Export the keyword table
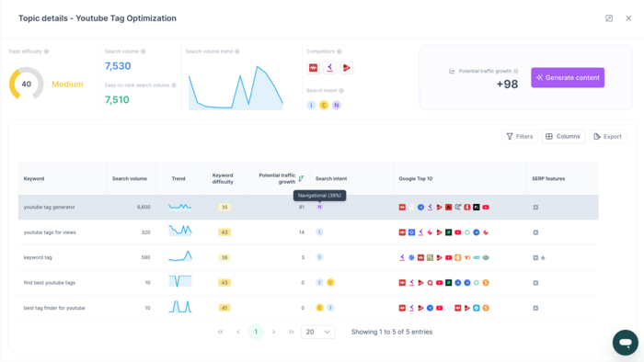The width and height of the screenshot is (644, 362). click(608, 137)
